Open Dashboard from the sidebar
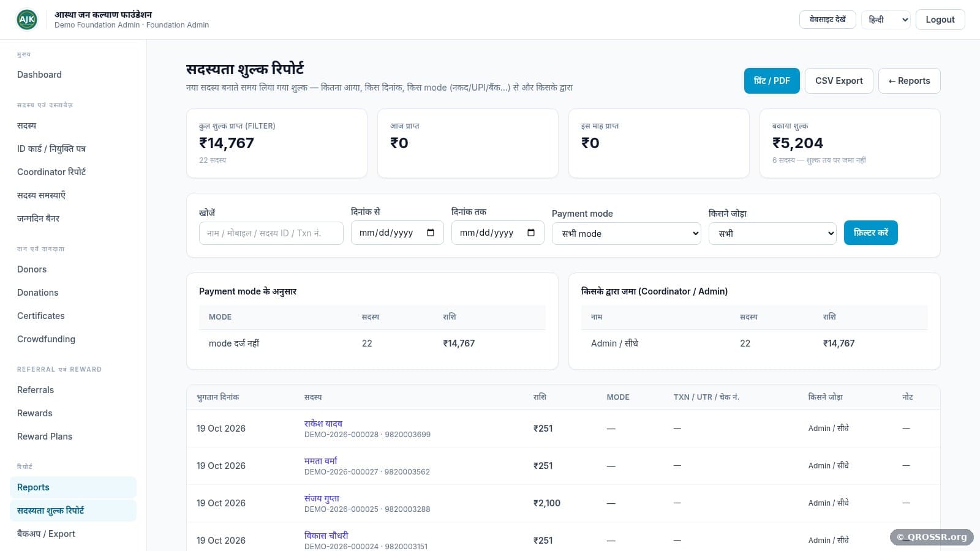This screenshot has height=551, width=980. 39,75
